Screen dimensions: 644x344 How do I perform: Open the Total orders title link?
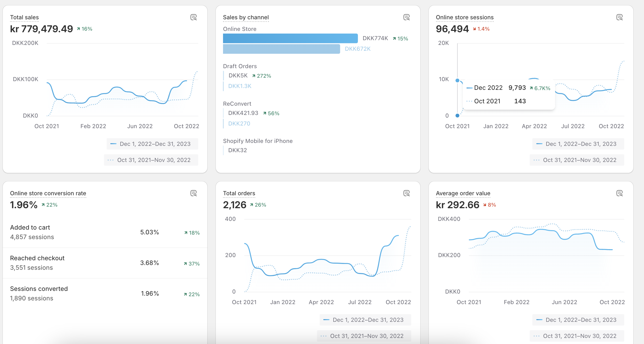pyautogui.click(x=239, y=193)
